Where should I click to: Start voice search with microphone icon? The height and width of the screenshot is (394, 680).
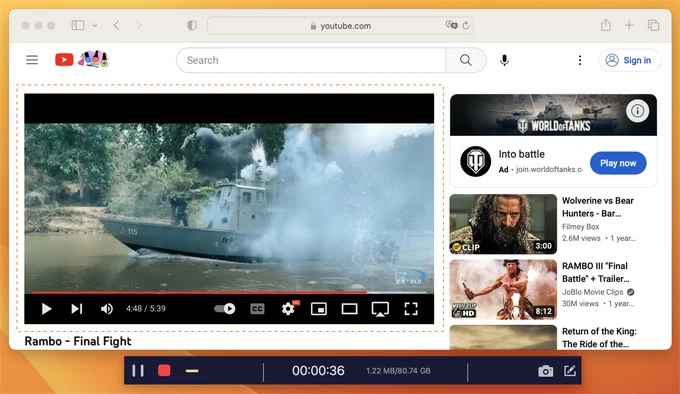pyautogui.click(x=504, y=60)
